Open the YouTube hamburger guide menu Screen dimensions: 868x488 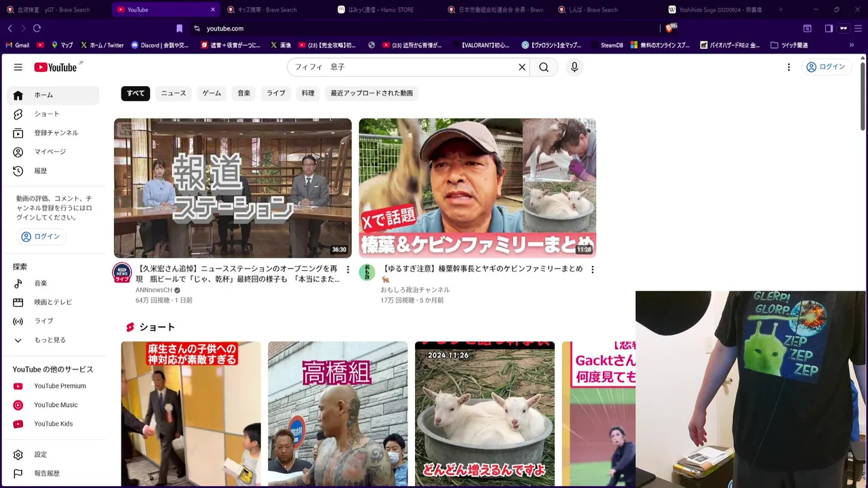pos(18,67)
